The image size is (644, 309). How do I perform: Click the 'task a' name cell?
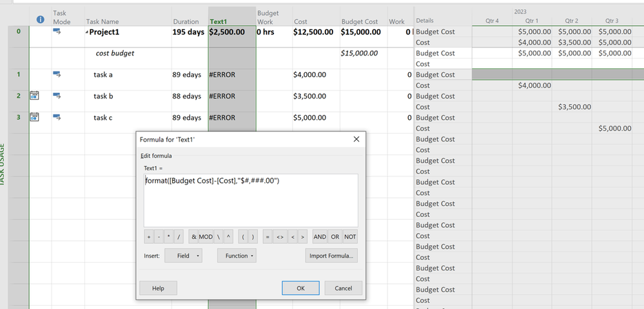point(128,80)
